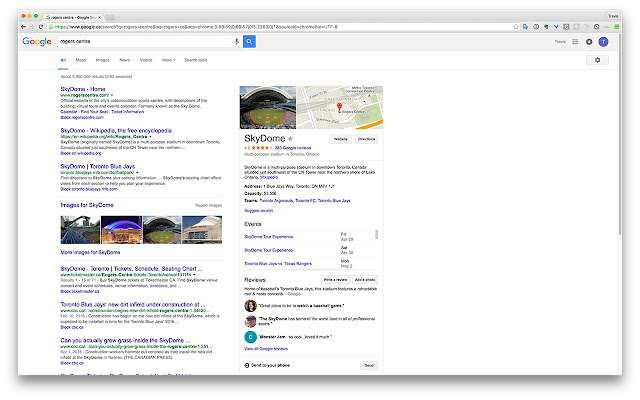Open the SkyDome - Home result
Image resolution: width=640 pixels, height=400 pixels.
click(x=83, y=89)
